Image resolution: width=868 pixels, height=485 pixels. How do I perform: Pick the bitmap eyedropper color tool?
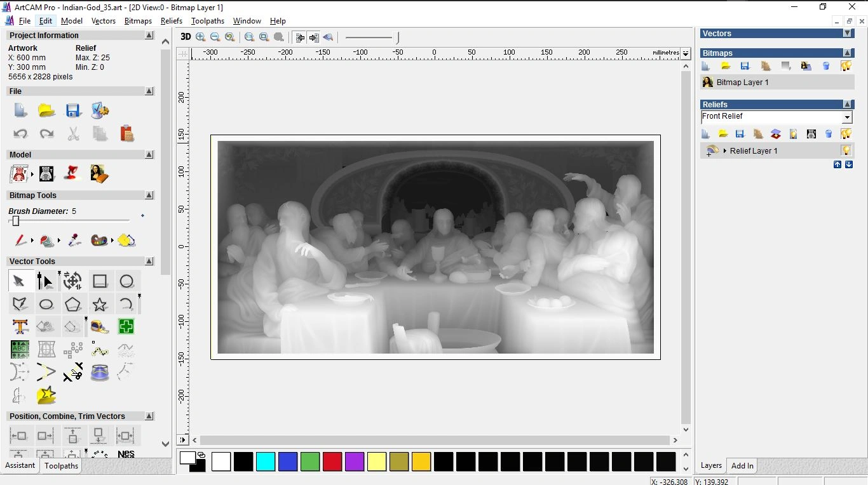[74, 241]
